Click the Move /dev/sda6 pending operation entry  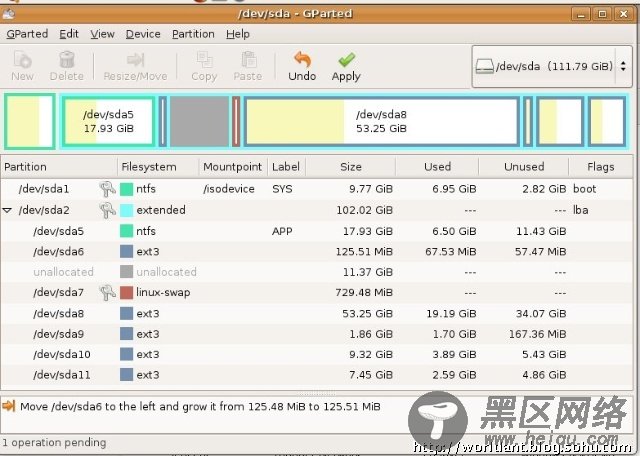click(x=200, y=406)
